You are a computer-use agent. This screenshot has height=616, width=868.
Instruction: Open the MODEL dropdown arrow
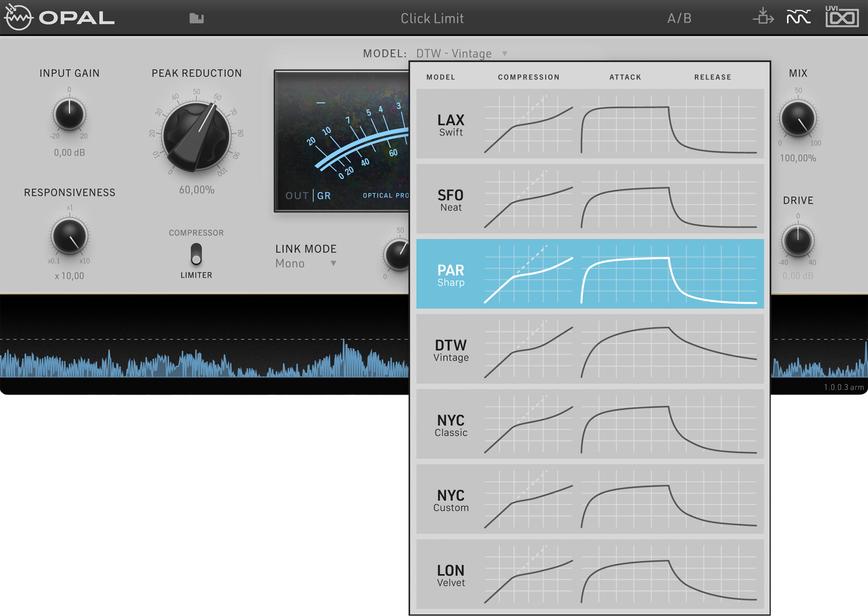(x=505, y=54)
